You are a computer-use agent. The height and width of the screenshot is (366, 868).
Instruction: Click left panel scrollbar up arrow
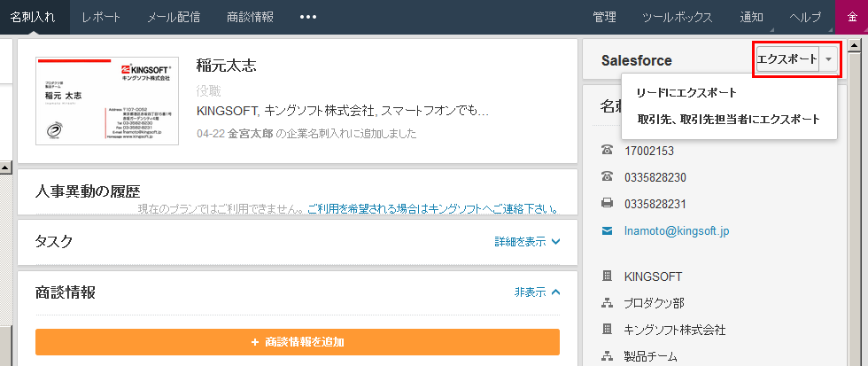pos(5,167)
